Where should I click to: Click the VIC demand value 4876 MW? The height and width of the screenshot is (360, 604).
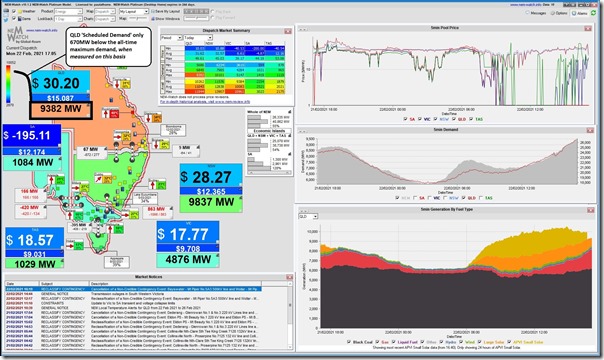click(188, 259)
